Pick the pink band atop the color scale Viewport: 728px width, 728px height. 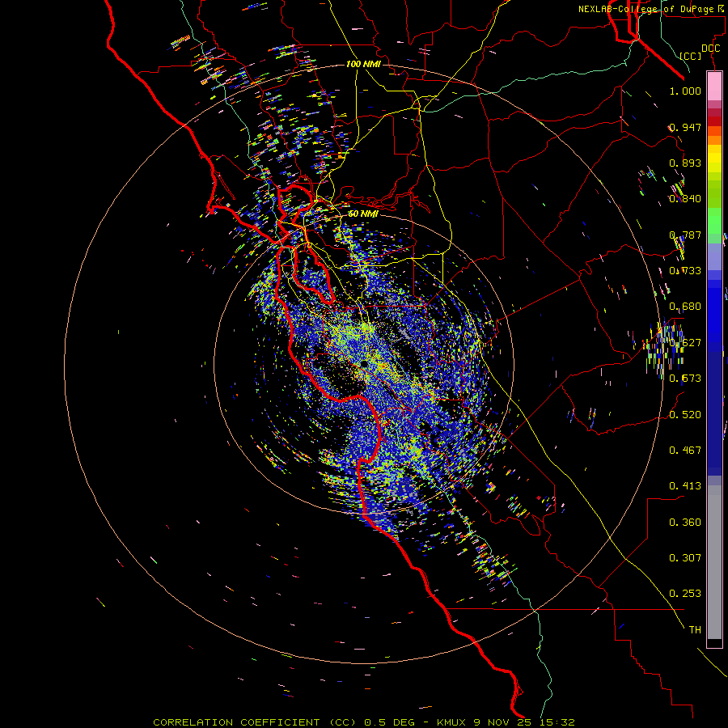[714, 86]
